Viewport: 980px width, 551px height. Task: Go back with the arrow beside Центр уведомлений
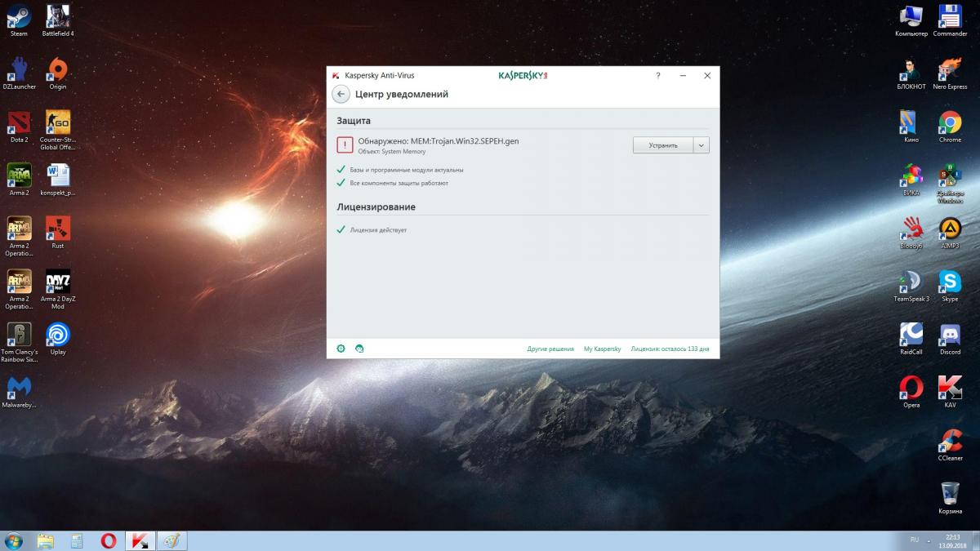coord(341,94)
